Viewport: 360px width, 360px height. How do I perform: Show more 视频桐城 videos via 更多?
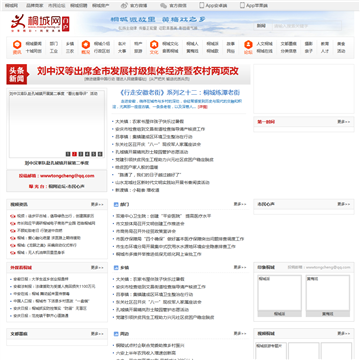[x=344, y=333]
